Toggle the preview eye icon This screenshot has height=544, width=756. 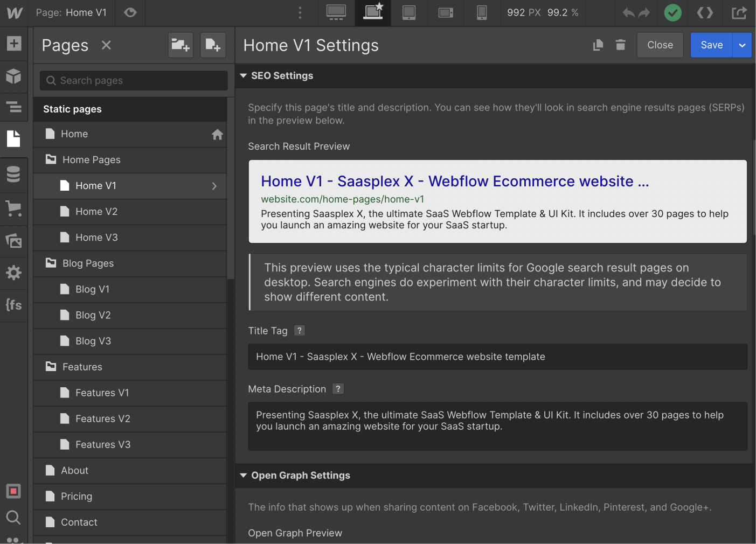click(x=130, y=12)
